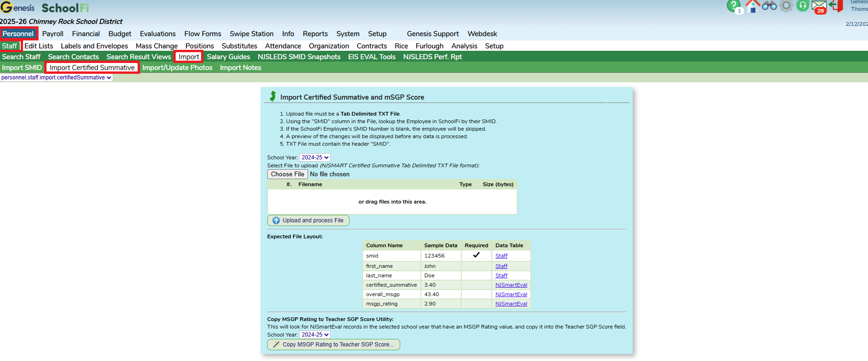This screenshot has width=868, height=361.
Task: Open messages envelope with 28 badge
Action: [819, 7]
